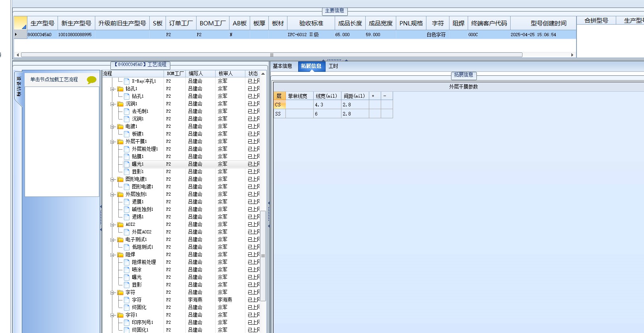Viewport: 644px width, 333px height.
Task: Click the 线宽(mil) column header
Action: pyautogui.click(x=327, y=96)
